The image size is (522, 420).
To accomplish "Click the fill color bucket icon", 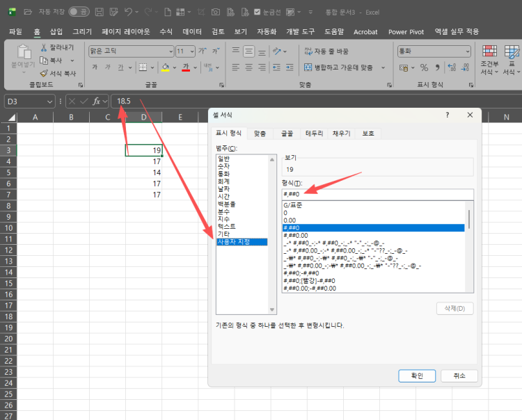I will (165, 67).
